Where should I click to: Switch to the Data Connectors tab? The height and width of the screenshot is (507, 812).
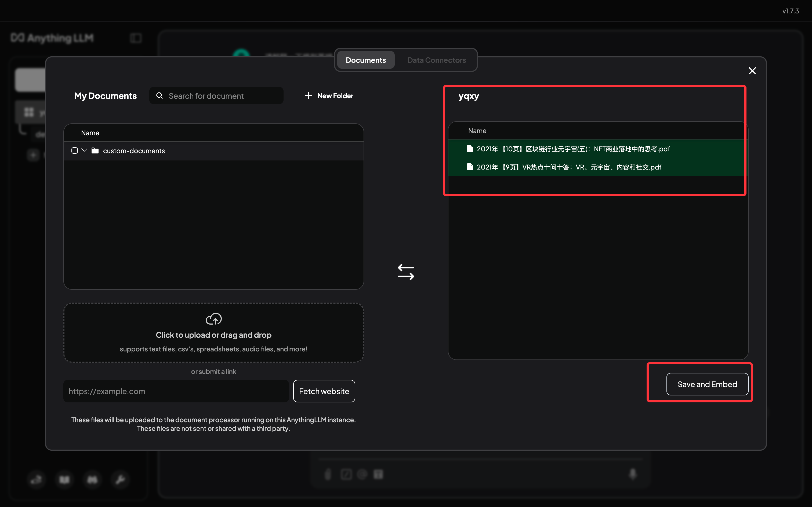[x=436, y=60]
